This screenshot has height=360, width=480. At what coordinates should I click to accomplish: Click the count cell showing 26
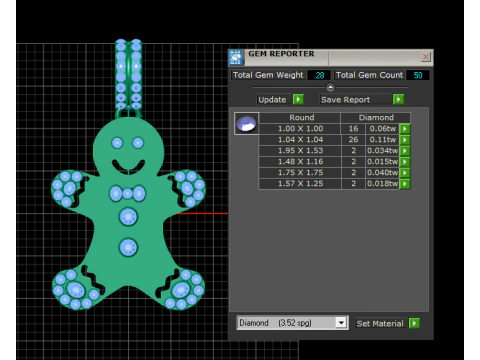[x=353, y=140]
